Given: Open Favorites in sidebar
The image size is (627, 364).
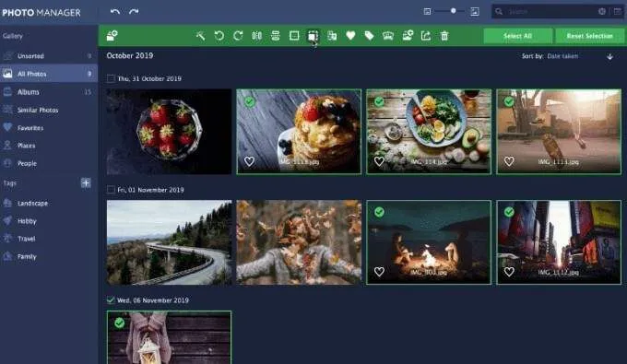Looking at the screenshot, I should [49, 128].
